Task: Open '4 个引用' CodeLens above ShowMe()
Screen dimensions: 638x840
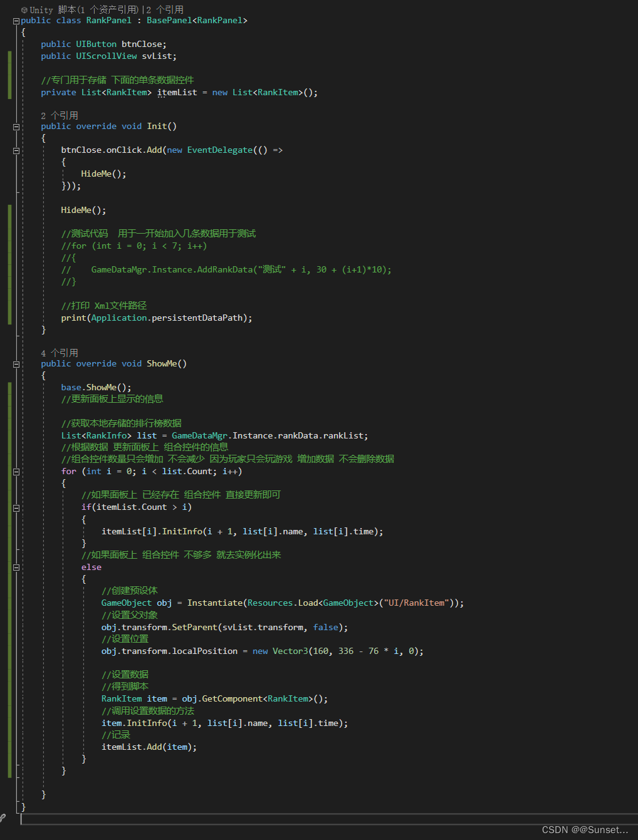Action: tap(60, 353)
